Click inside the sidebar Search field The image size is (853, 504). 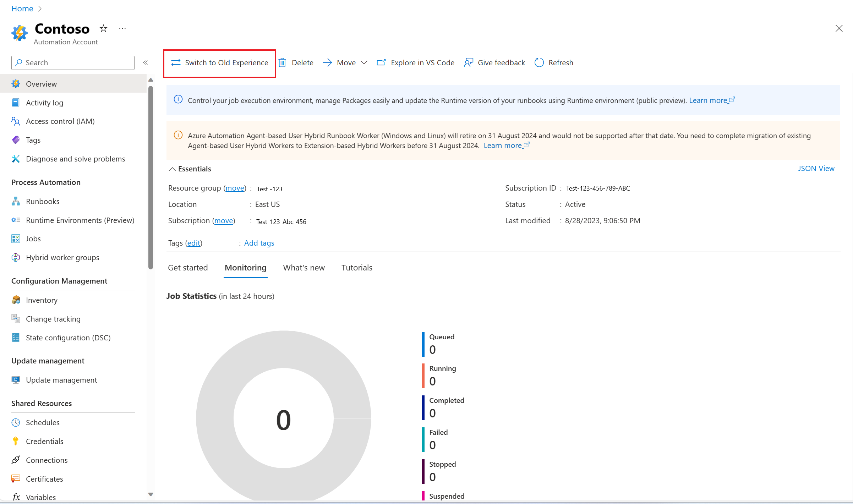(73, 63)
